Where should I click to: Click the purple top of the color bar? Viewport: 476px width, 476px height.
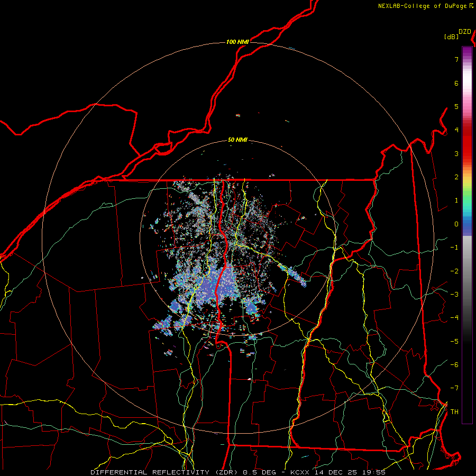[467, 52]
